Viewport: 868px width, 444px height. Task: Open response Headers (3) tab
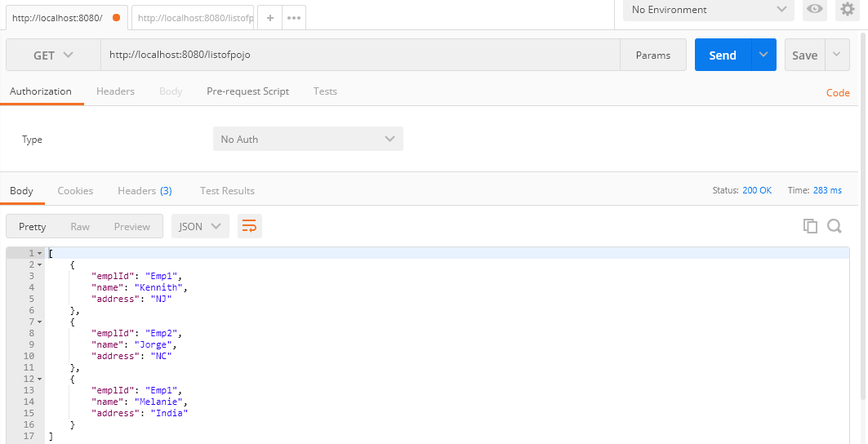pyautogui.click(x=145, y=191)
